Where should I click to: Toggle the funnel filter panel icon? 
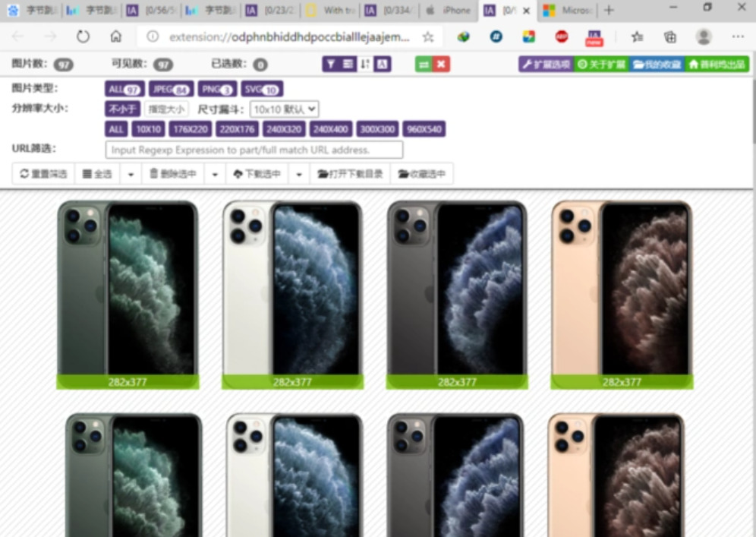[331, 64]
